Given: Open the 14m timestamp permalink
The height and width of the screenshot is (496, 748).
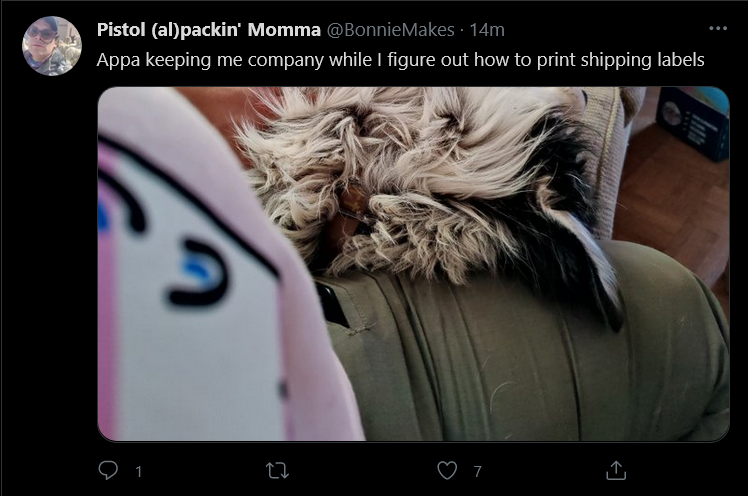Looking at the screenshot, I should tap(487, 30).
